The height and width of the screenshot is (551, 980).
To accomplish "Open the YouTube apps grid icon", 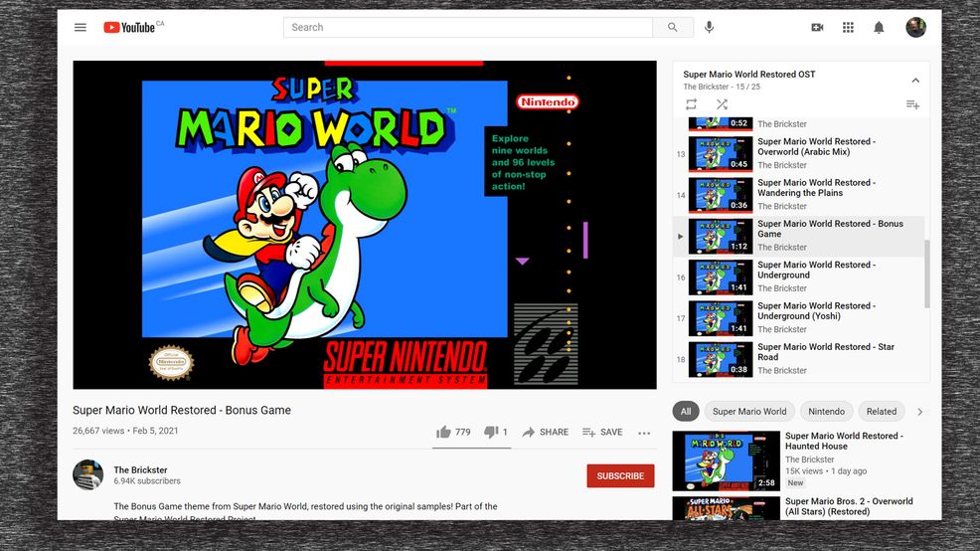I will tap(848, 28).
